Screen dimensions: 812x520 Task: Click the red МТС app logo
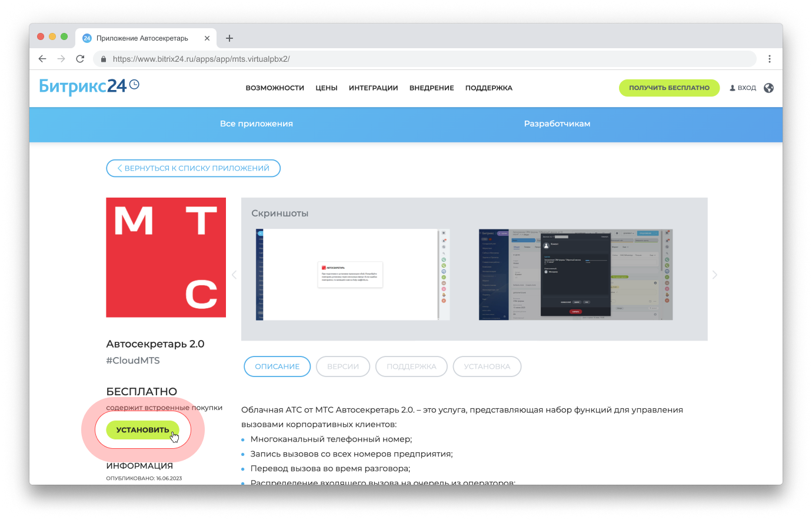tap(166, 258)
